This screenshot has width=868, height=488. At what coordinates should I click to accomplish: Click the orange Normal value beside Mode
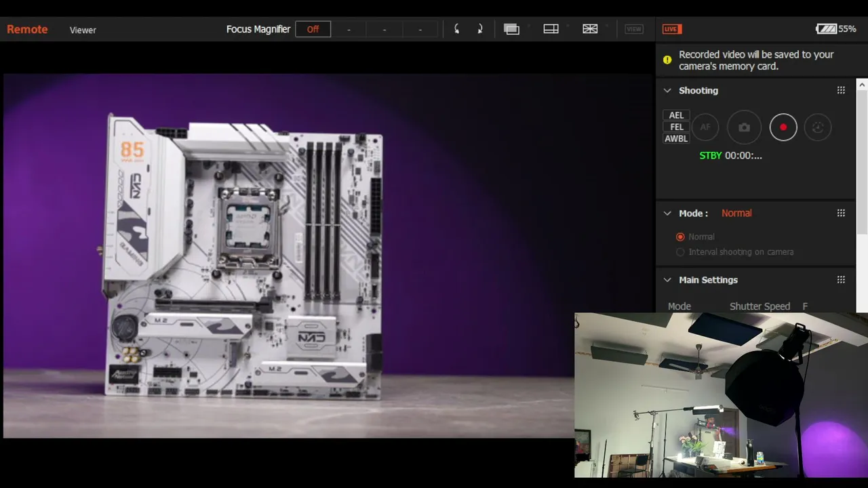(736, 213)
